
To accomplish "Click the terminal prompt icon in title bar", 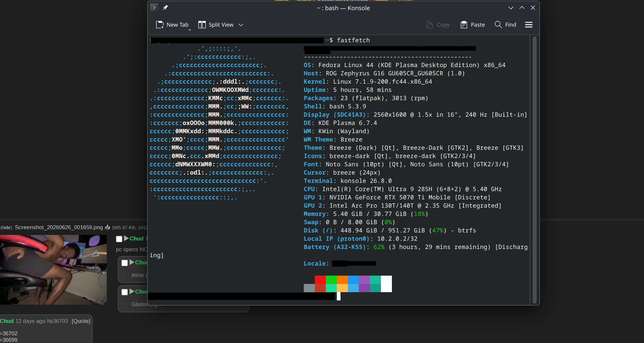I will (x=154, y=7).
